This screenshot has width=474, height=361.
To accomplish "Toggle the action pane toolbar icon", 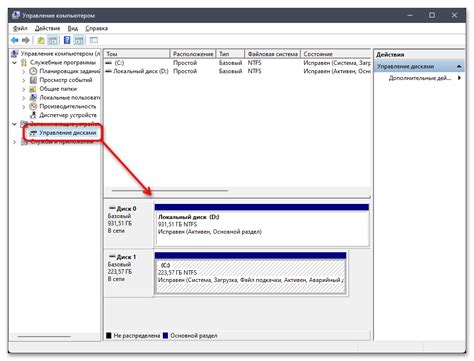I will [79, 41].
